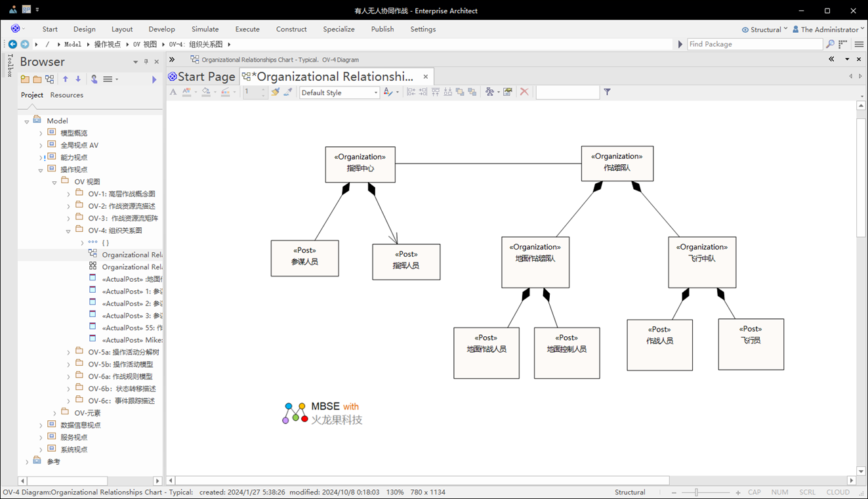Click the purple play arrow in Browser toolbar
The width and height of the screenshot is (868, 499).
[x=154, y=79]
